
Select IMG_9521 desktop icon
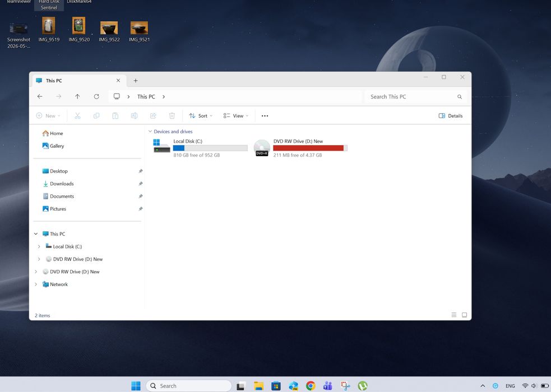pyautogui.click(x=139, y=31)
